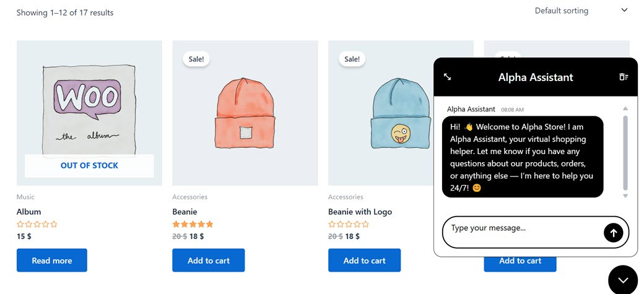Expand the Alpha Assistant chat window

click(448, 77)
